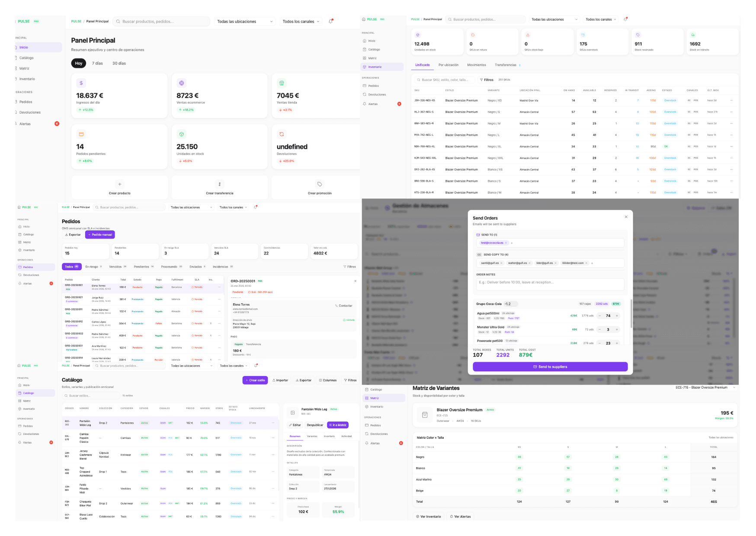756x536 pixels.
Task: Click the Pedido manual button
Action: click(100, 235)
